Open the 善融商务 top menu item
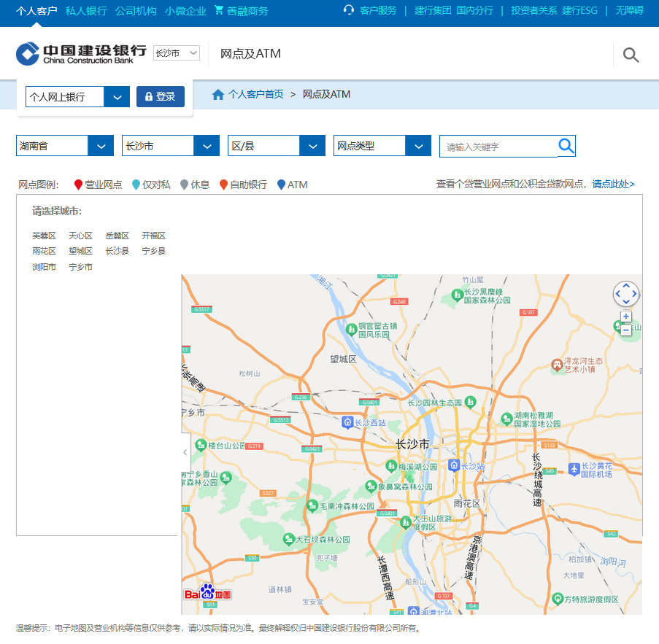Image resolution: width=659 pixels, height=644 pixels. [x=247, y=10]
